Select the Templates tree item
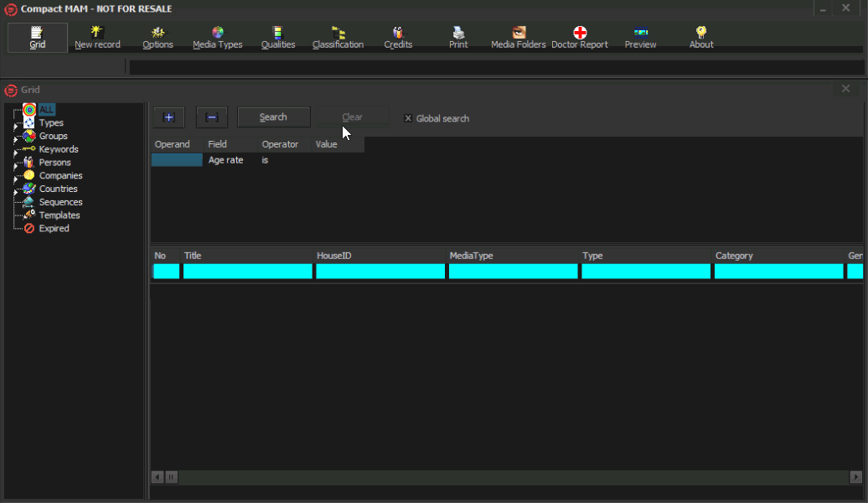The image size is (868, 503). tap(59, 215)
